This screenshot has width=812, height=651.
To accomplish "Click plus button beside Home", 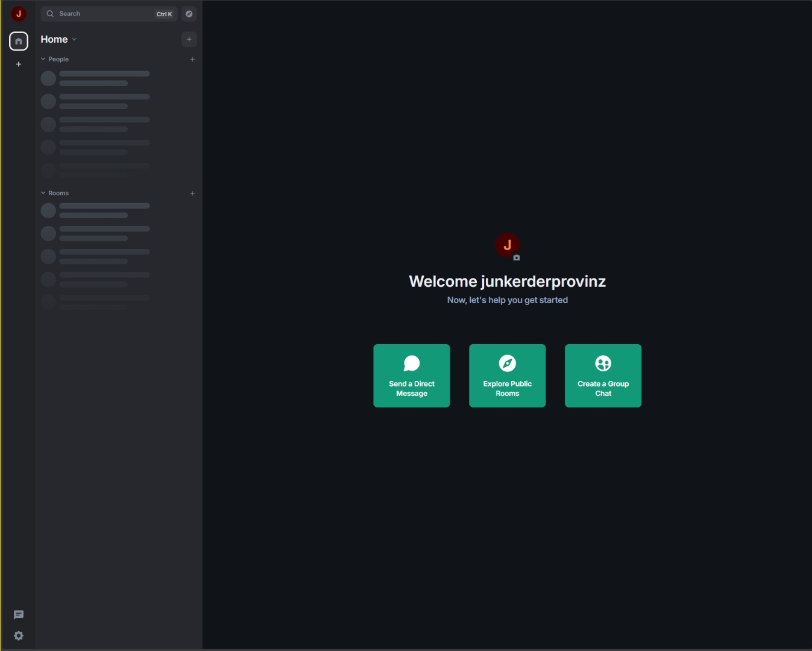I will [189, 39].
